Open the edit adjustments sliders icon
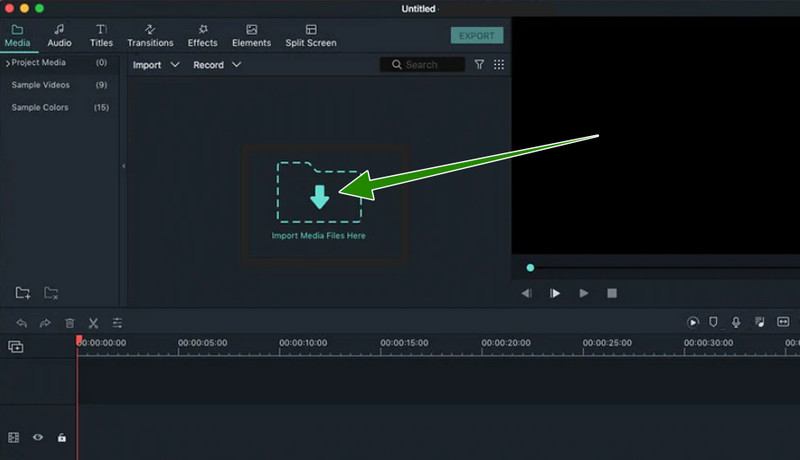Viewport: 800px width, 460px height. tap(117, 323)
